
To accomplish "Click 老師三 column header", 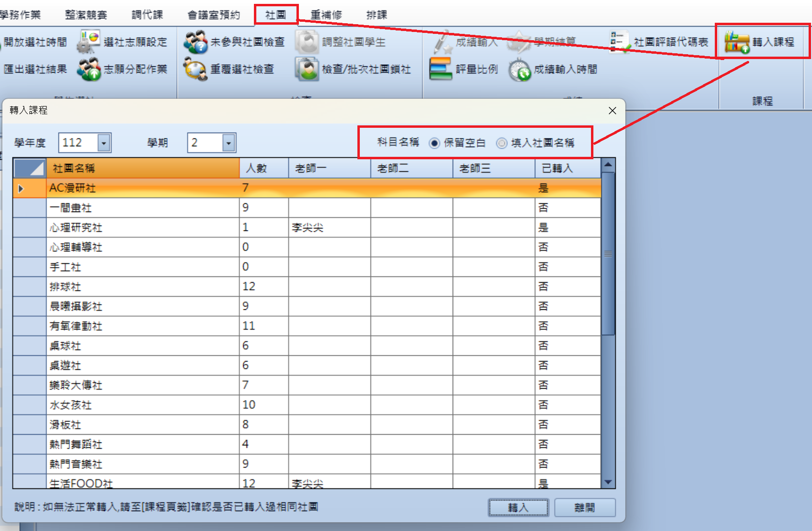I will pos(494,168).
